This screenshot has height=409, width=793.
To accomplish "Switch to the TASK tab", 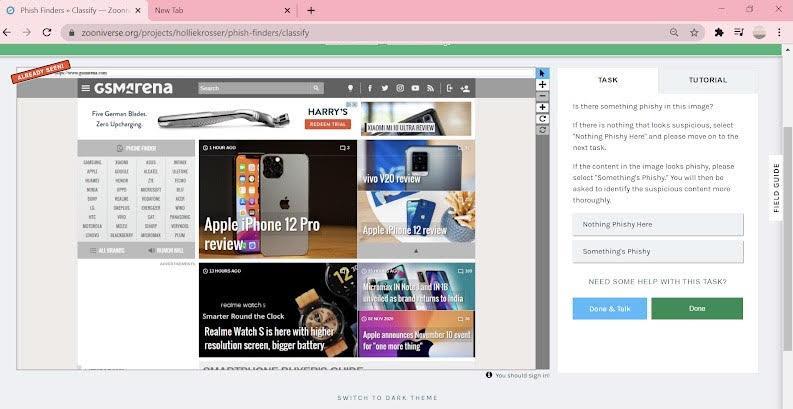I will click(608, 80).
